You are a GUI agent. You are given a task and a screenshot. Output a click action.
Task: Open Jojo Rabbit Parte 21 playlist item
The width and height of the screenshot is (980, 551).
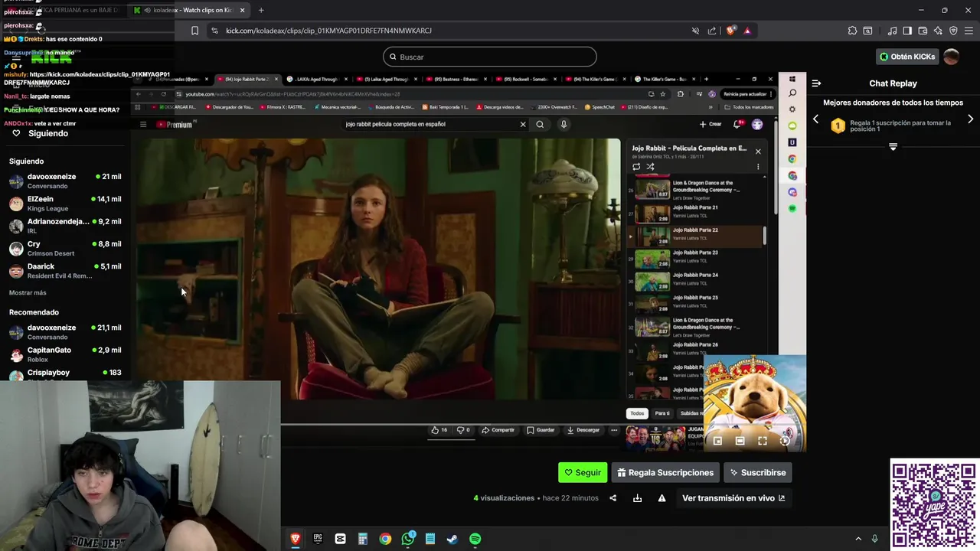coord(695,214)
